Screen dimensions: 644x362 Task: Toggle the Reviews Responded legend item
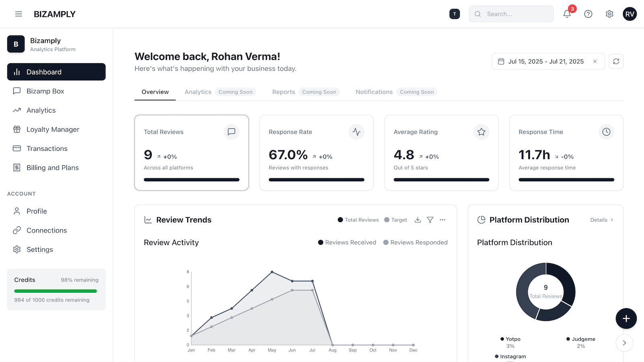(415, 243)
